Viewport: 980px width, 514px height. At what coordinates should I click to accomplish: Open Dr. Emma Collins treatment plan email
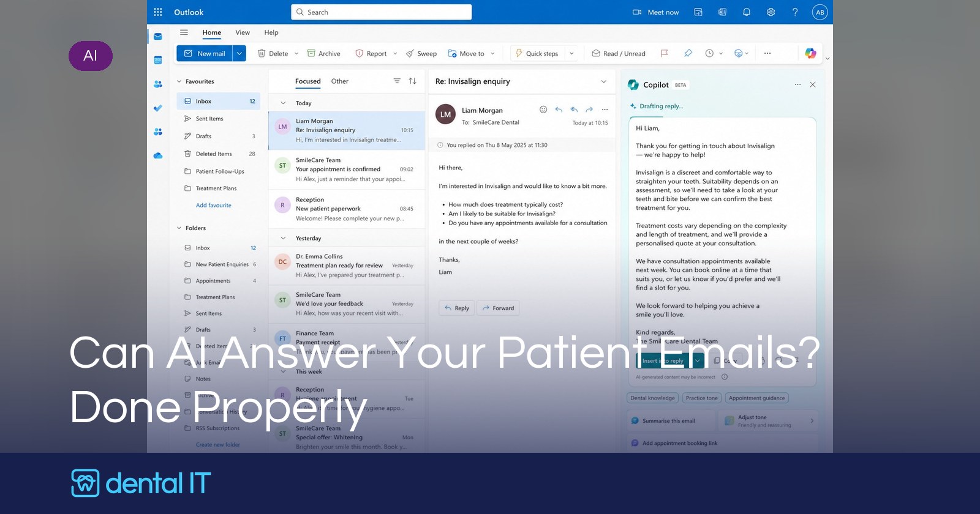click(347, 266)
